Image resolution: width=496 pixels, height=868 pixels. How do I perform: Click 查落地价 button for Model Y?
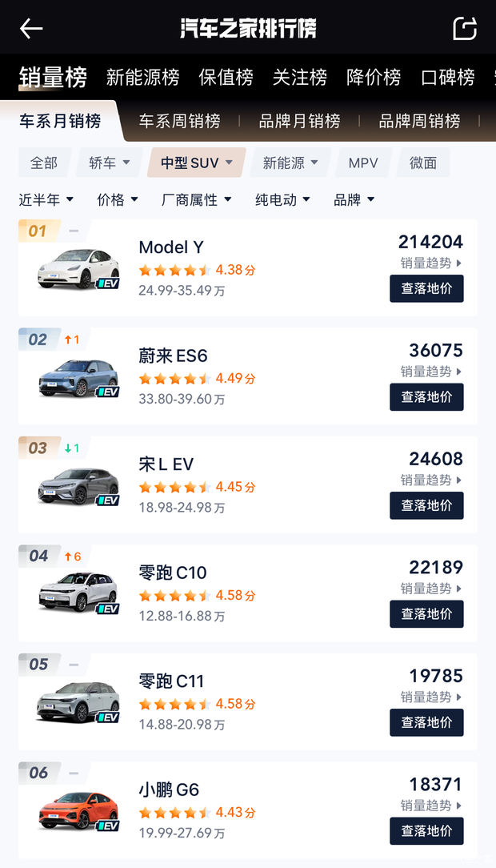tap(426, 288)
